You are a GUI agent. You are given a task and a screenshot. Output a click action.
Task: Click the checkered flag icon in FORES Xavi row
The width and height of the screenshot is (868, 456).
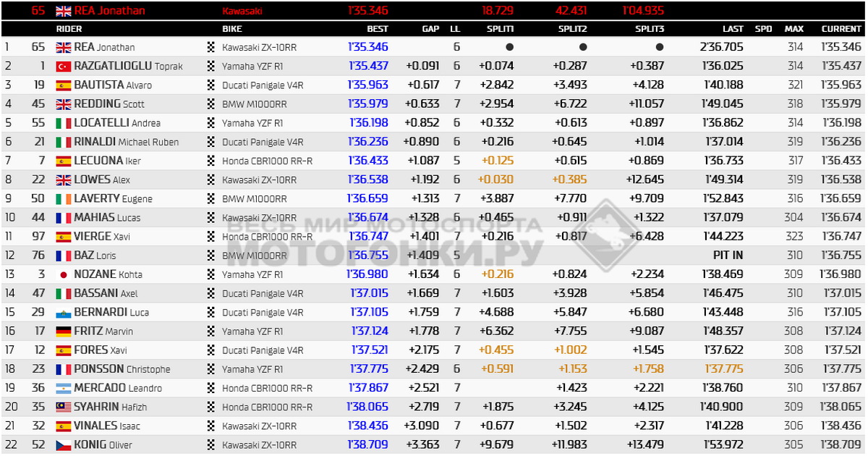coord(211,350)
